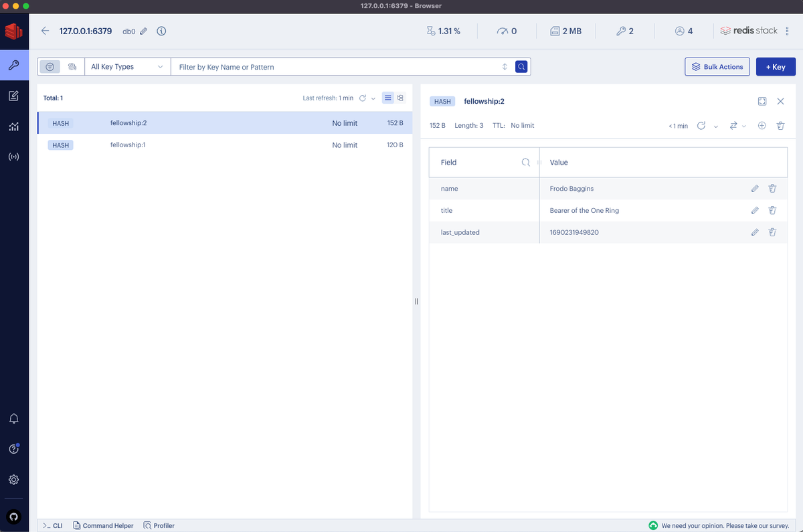Switch key list to tree view

click(x=399, y=98)
